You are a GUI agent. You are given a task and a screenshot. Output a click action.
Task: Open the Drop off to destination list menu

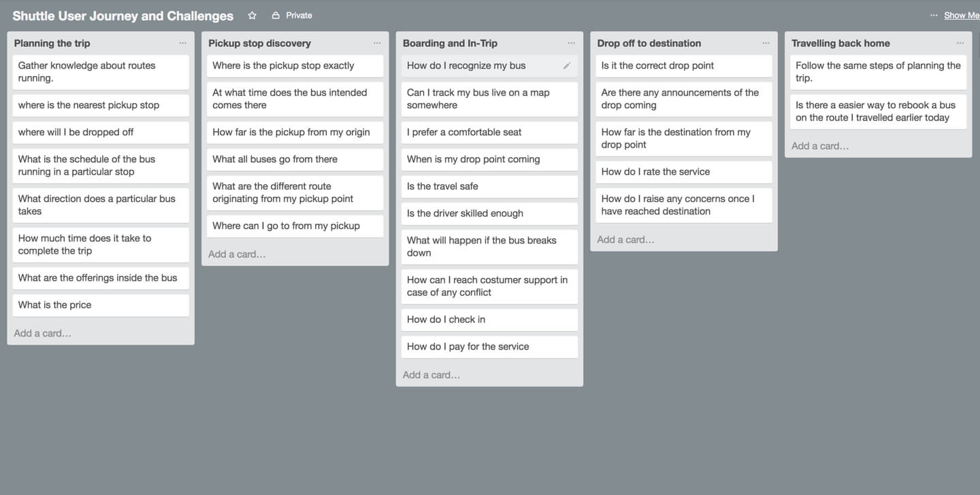766,43
